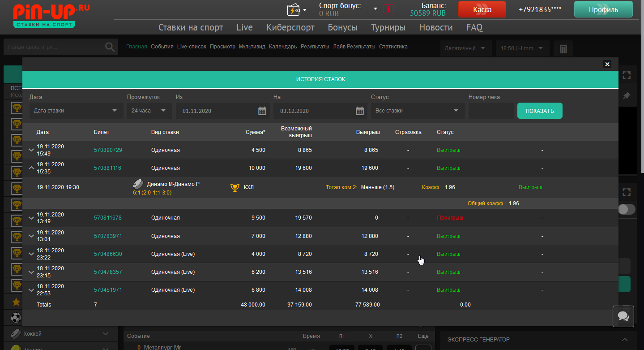
Task: Open ticket link 570811678
Action: click(107, 218)
